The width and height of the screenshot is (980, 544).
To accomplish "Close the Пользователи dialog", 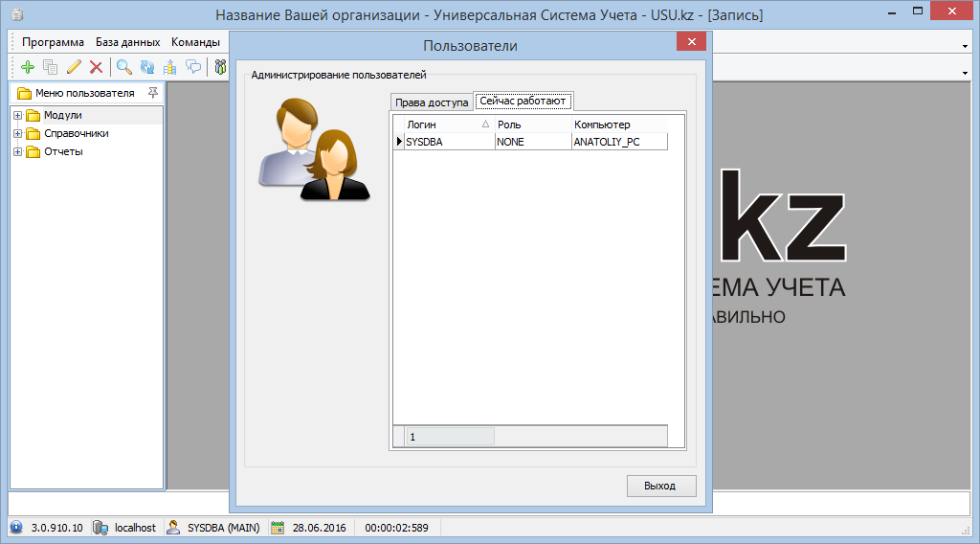I will pos(690,44).
